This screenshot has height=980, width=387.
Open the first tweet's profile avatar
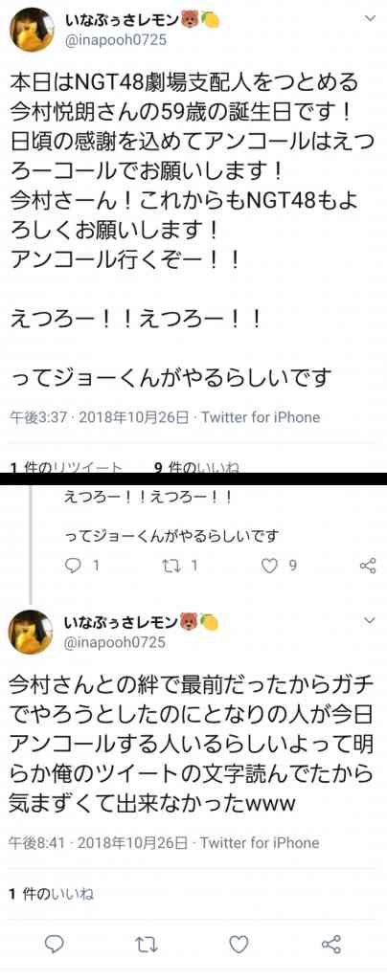coord(31,30)
